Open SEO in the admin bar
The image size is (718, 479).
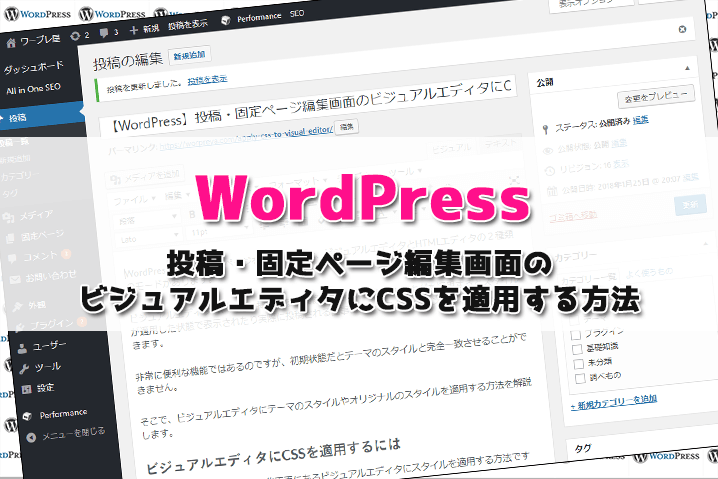(x=297, y=14)
